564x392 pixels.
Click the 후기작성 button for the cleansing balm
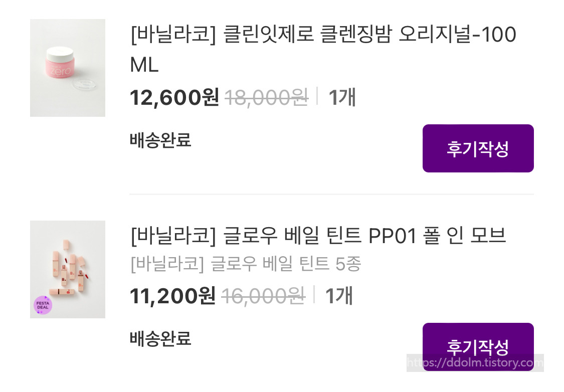click(478, 148)
